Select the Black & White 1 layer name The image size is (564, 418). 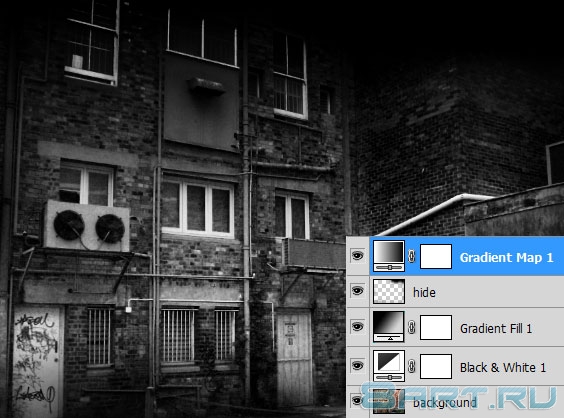[503, 368]
